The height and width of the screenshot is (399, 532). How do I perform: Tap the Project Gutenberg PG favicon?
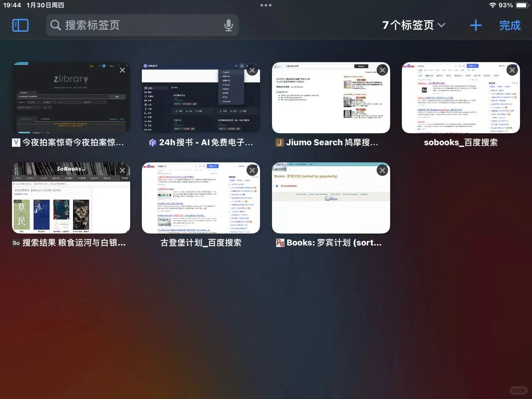point(280,243)
